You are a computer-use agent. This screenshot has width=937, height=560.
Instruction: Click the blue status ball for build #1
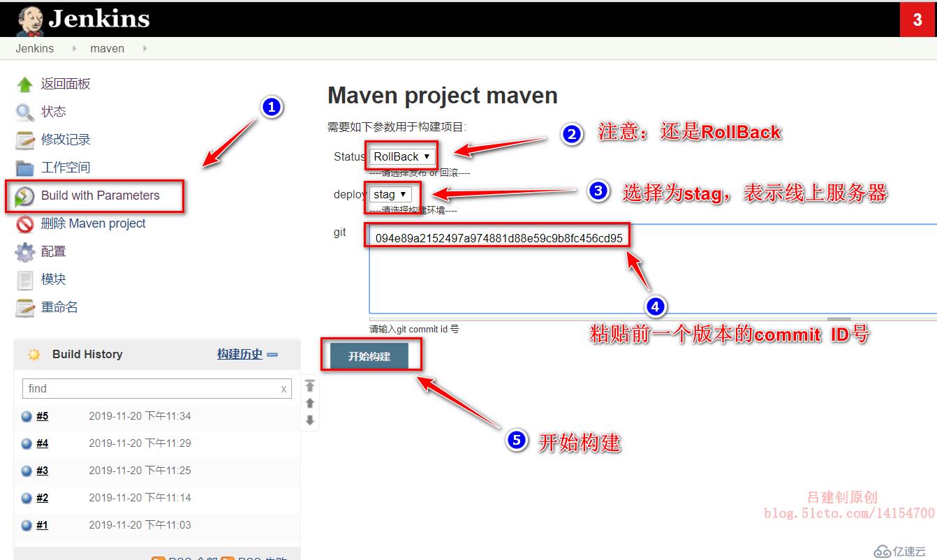(x=27, y=525)
